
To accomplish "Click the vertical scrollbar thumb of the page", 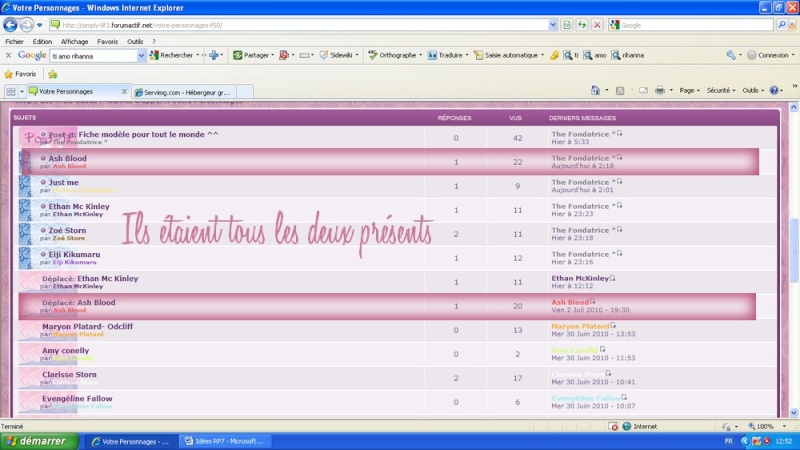I will coord(793,250).
